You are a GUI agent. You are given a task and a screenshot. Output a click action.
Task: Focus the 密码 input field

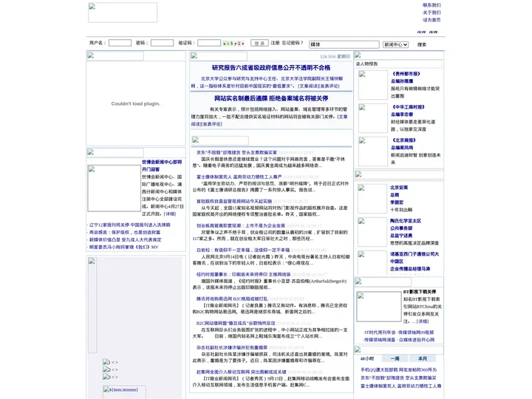pyautogui.click(x=162, y=43)
